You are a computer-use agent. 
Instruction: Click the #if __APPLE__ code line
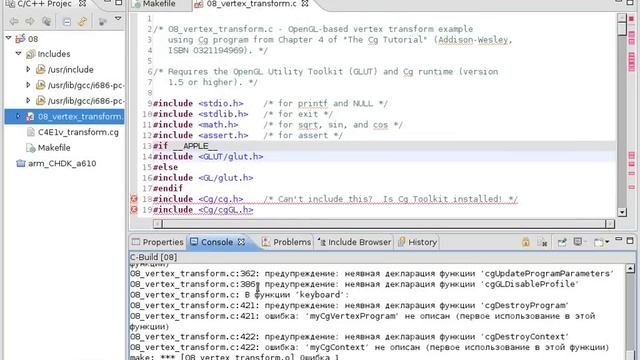(185, 146)
